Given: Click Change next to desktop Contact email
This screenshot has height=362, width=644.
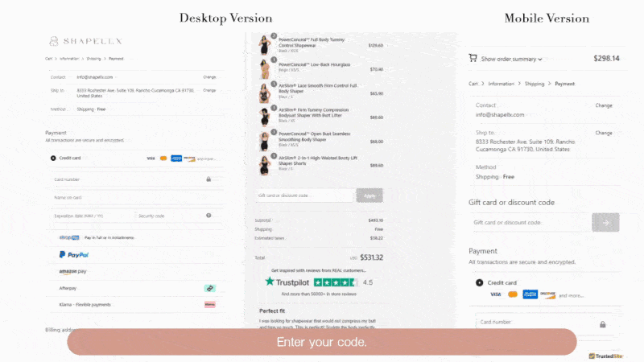Looking at the screenshot, I should 209,77.
